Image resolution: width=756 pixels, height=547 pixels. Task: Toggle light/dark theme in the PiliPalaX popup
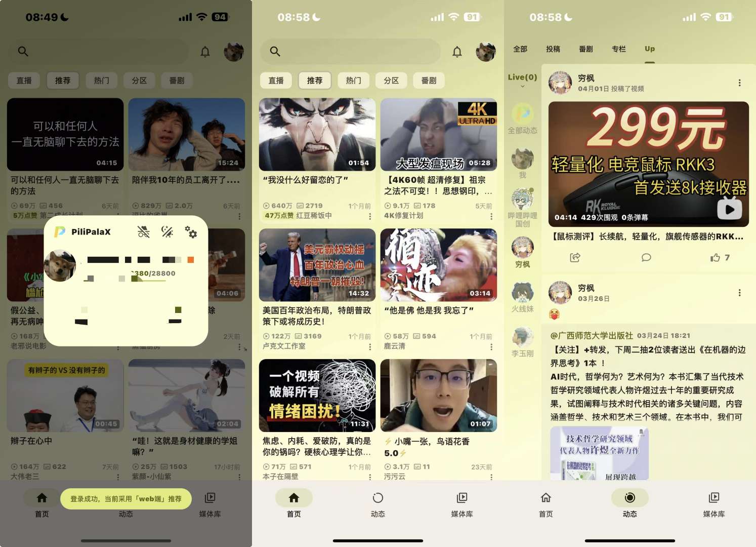(x=167, y=232)
